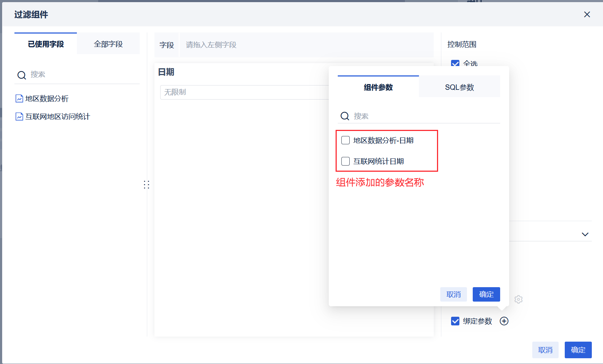Screen dimensions: 603x364
Task: Click the chart icon beside 互联网地区访问统计
Action: coord(19,117)
